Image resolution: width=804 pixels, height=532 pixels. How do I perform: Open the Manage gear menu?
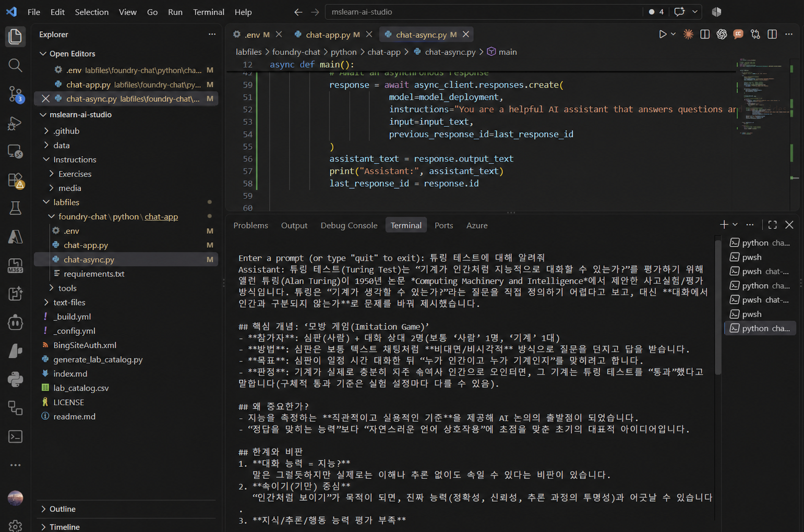(x=15, y=525)
